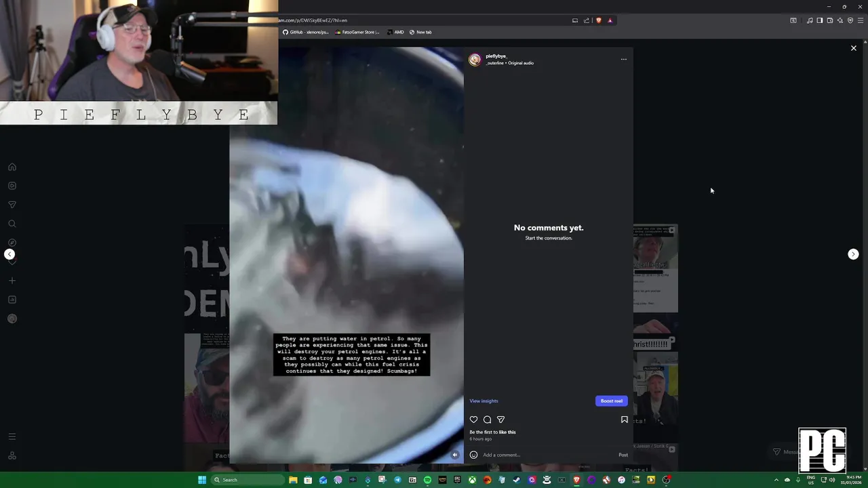Open the Meta apps icon at sidebar bottom
Screen dimensions: 868x488
click(12, 455)
